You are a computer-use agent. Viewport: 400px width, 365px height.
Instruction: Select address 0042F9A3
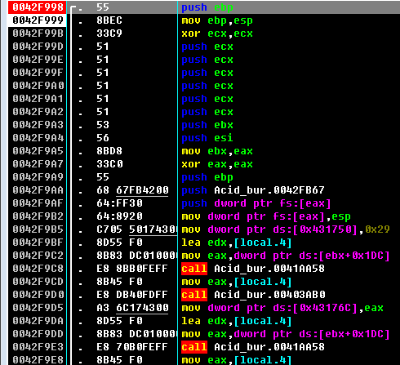click(x=38, y=125)
